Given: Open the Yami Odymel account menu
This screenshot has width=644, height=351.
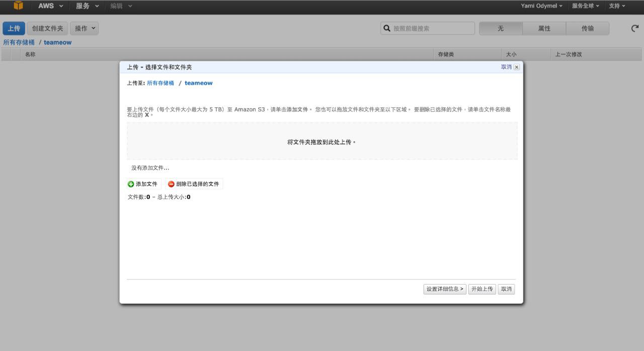Looking at the screenshot, I should point(542,6).
